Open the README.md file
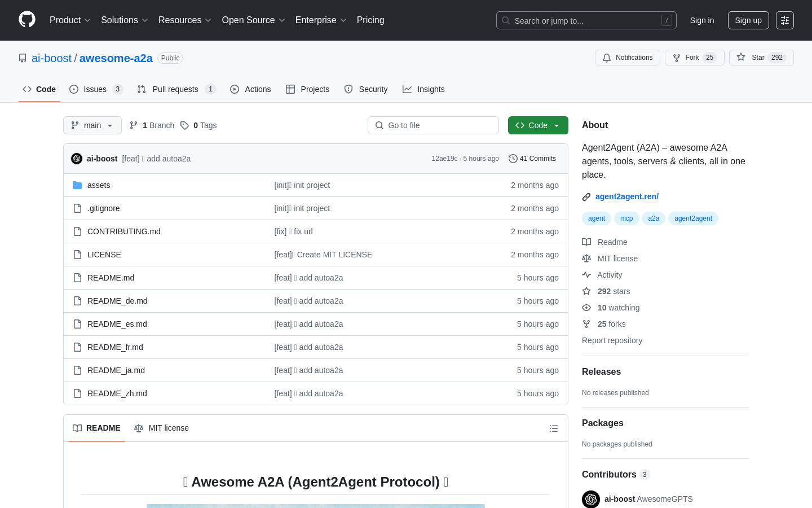Viewport: 812px width, 508px height. coord(111,278)
